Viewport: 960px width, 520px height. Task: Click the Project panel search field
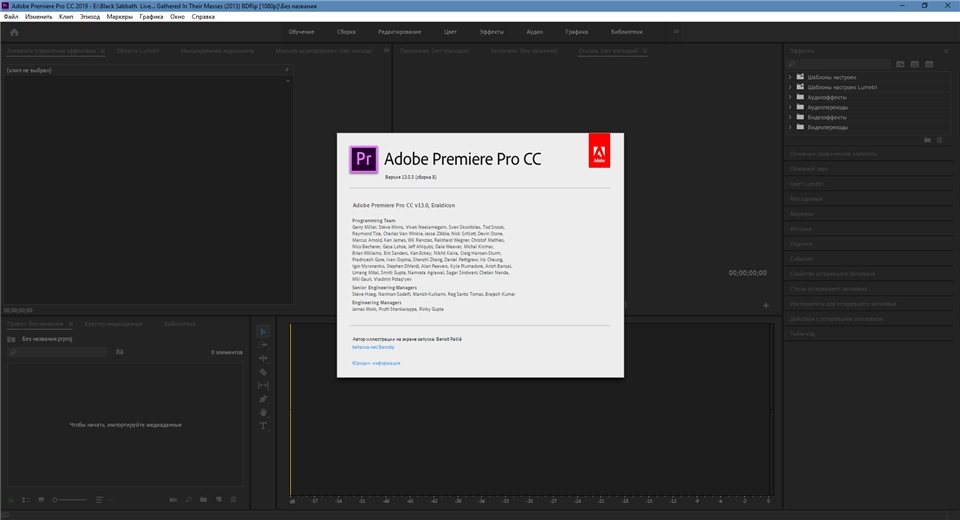click(58, 352)
